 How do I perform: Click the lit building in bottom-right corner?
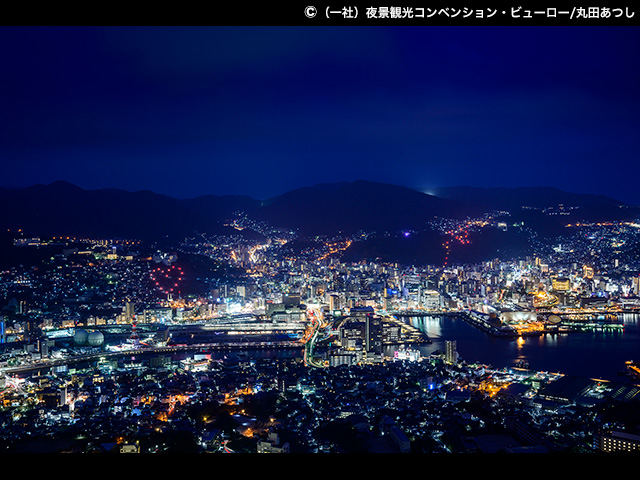(620, 441)
